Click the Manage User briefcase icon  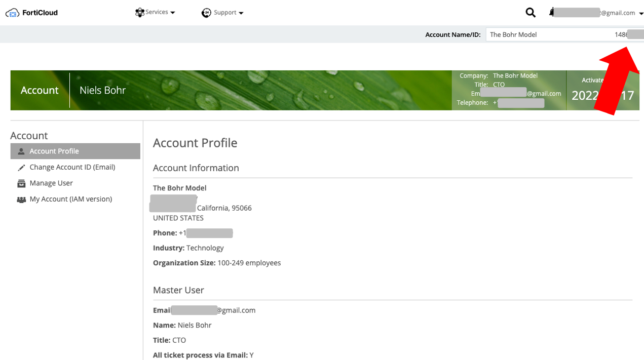pos(21,183)
